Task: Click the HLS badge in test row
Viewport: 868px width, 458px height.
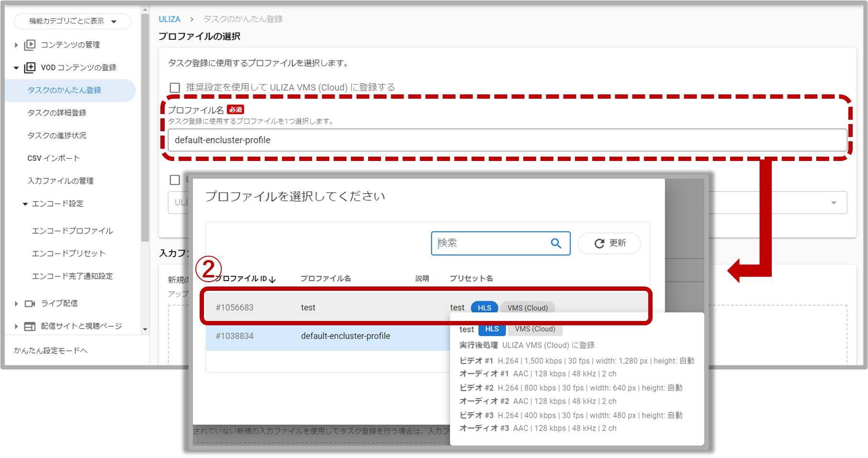Action: [484, 308]
